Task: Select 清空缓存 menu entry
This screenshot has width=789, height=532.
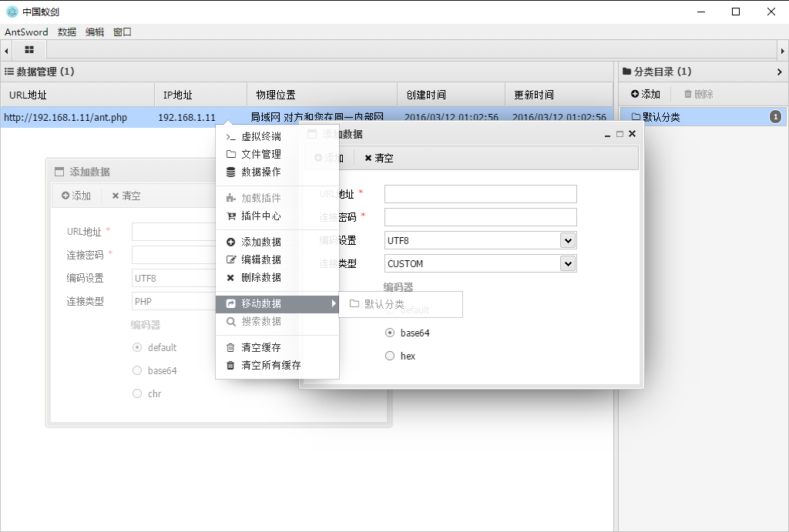Action: [x=277, y=347]
